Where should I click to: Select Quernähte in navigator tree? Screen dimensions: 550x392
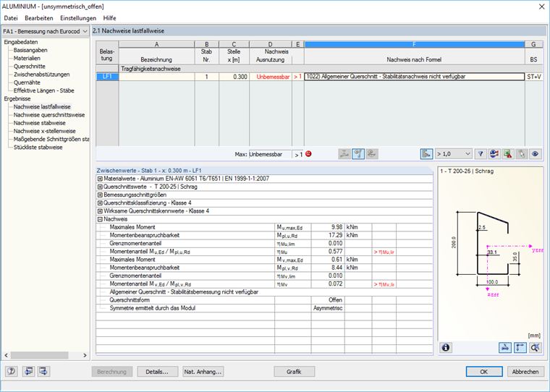[27, 82]
